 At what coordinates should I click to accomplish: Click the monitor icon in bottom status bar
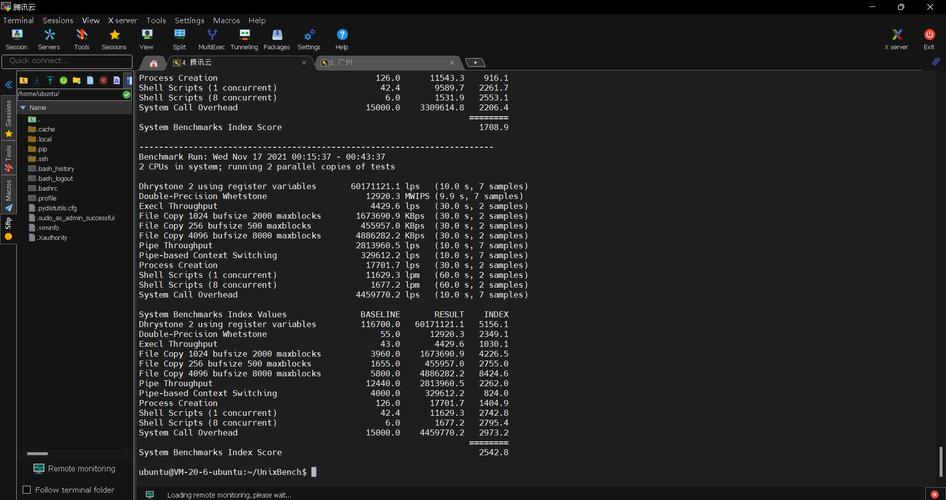point(149,495)
